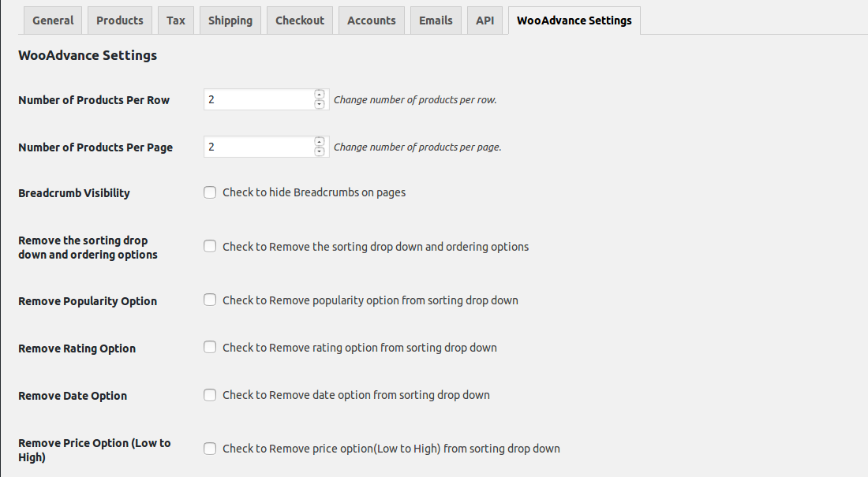
Task: Click the Products Per Page input field
Action: coord(259,147)
